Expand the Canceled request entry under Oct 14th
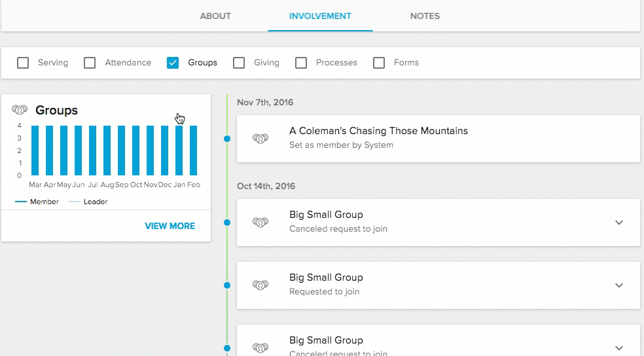Viewport: 644px width, 356px height. coord(619,222)
